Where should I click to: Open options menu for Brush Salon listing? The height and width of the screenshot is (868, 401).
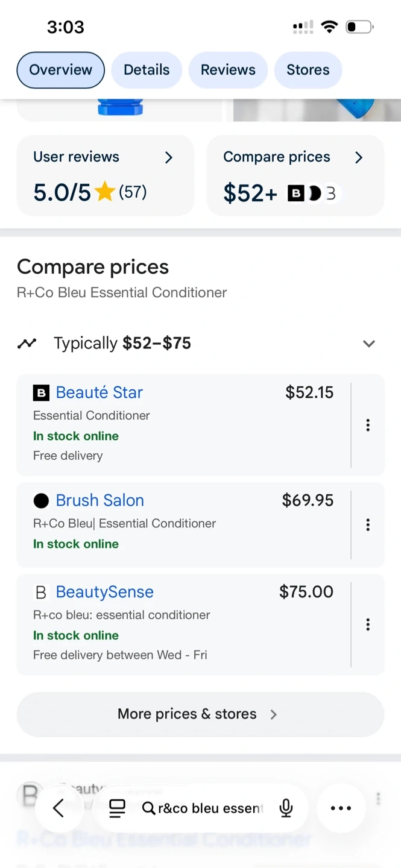[x=367, y=524]
